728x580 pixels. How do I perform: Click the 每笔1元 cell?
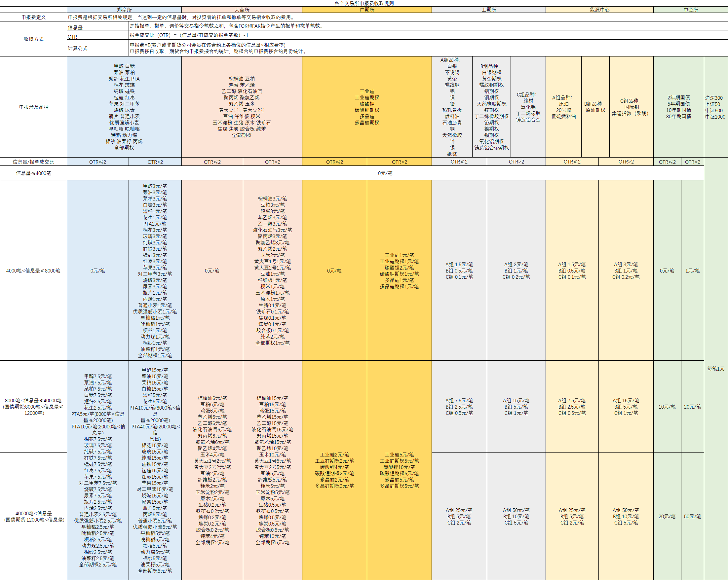click(716, 369)
